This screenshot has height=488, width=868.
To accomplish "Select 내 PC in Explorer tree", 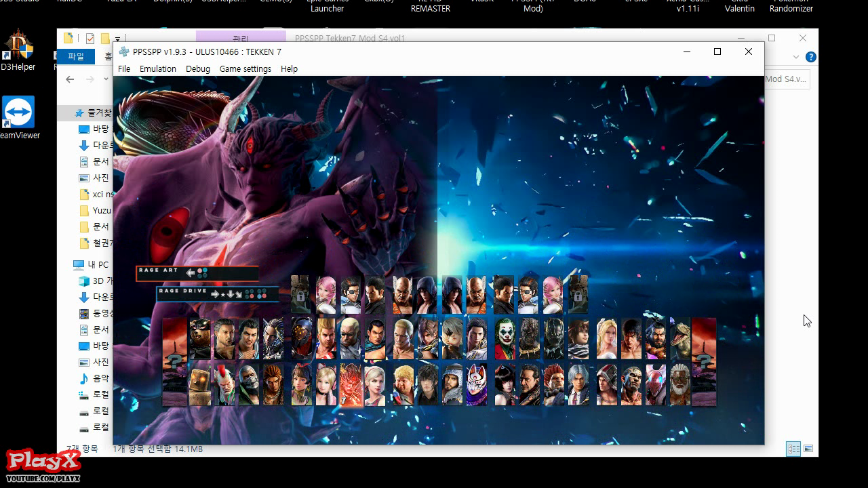I will 91,264.
